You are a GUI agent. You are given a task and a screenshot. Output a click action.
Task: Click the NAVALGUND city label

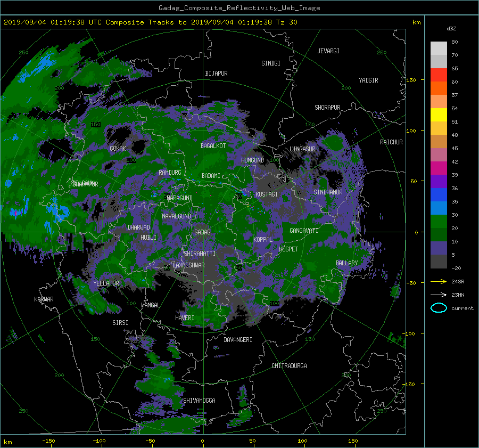[x=176, y=216]
